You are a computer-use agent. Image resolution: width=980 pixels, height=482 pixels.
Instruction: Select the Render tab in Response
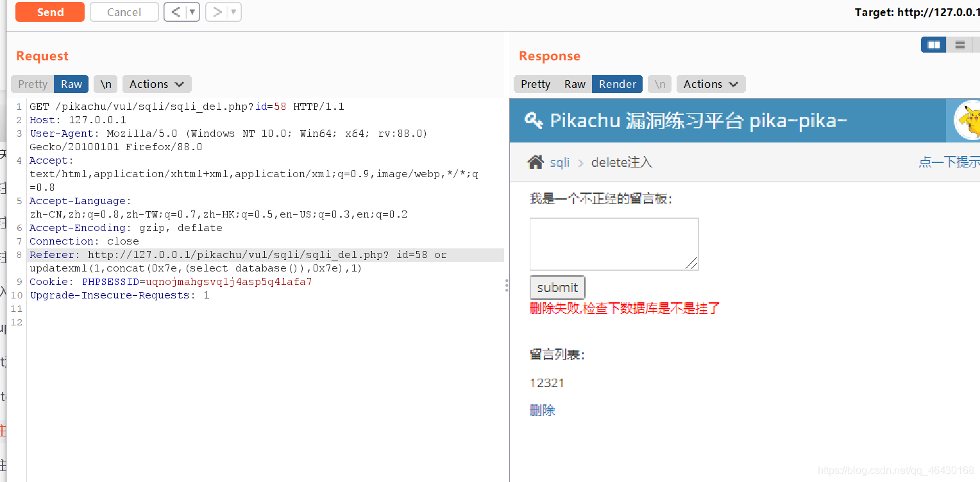[617, 84]
